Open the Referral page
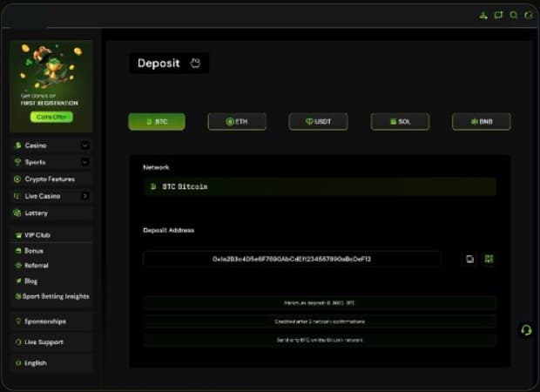This screenshot has height=392, width=540. click(37, 266)
